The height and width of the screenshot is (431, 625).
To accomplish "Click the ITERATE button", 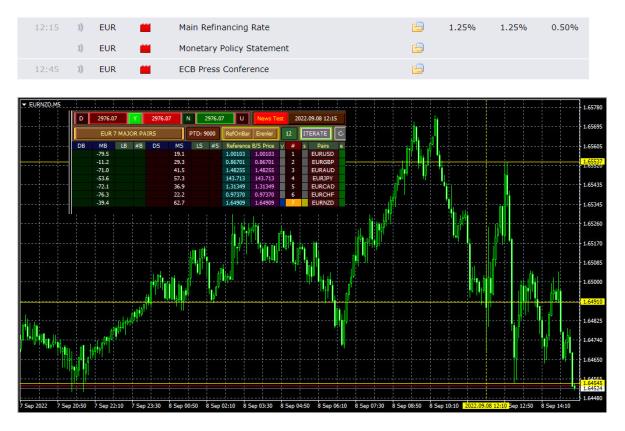I will point(315,134).
